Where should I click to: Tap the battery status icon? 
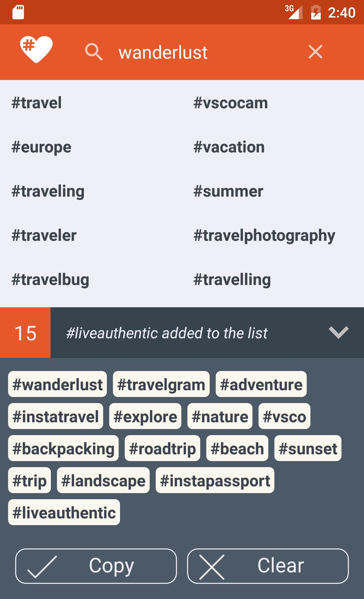click(x=315, y=12)
